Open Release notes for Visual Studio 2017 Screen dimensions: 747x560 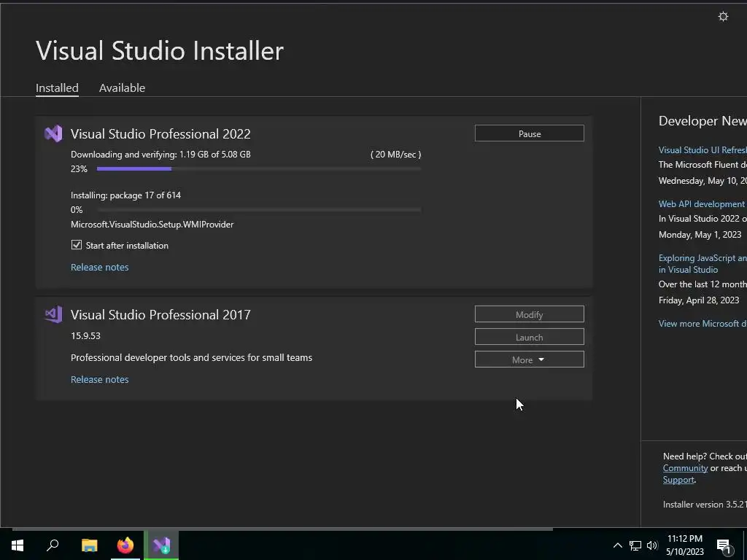click(x=99, y=379)
